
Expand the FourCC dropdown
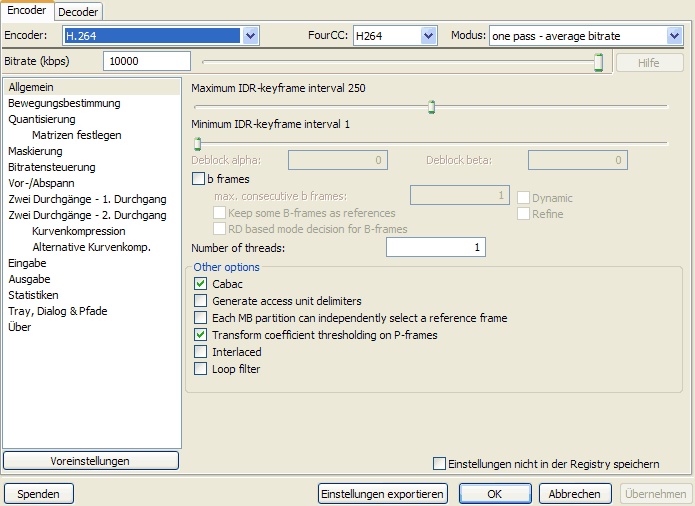(x=428, y=36)
